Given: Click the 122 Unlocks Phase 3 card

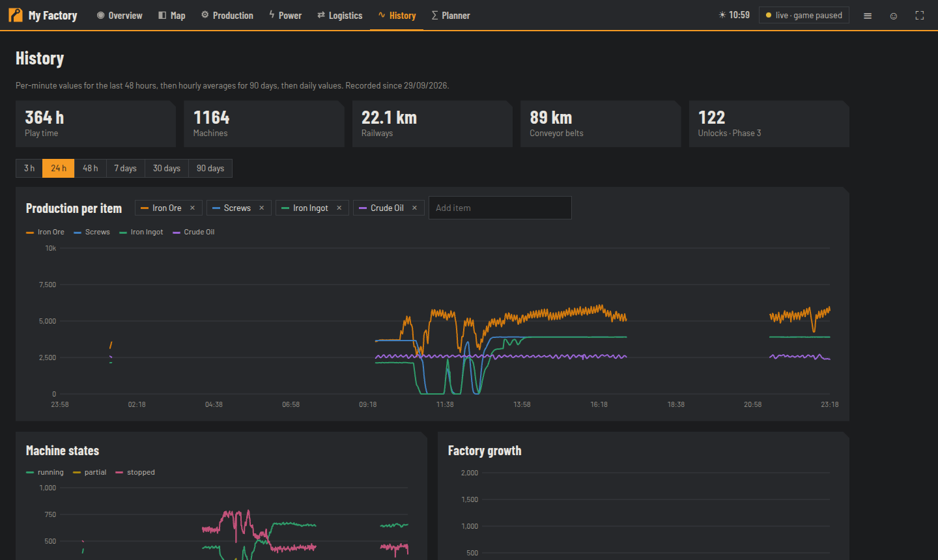Looking at the screenshot, I should click(769, 124).
